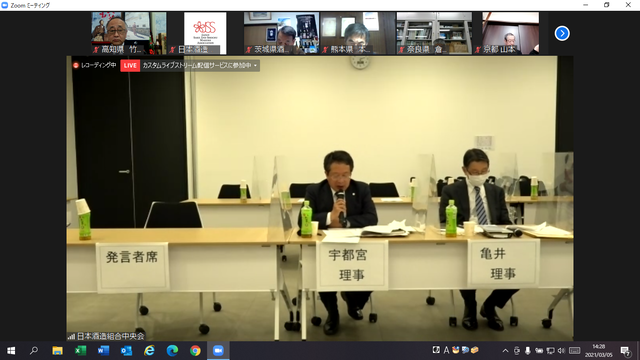Click the muted mic icon on 熊本県 thumbnail
Screen dimensions: 640x360
pyautogui.click(x=325, y=50)
